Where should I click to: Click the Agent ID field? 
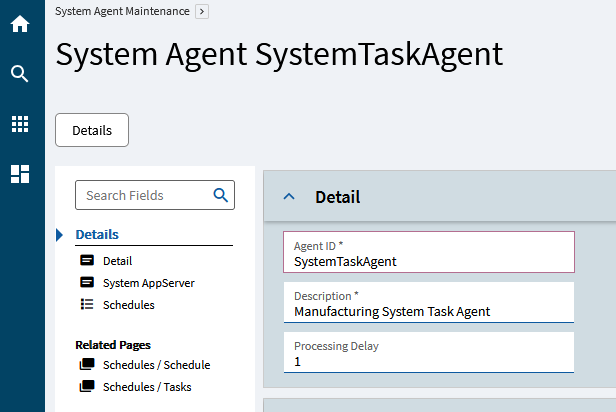pos(429,252)
